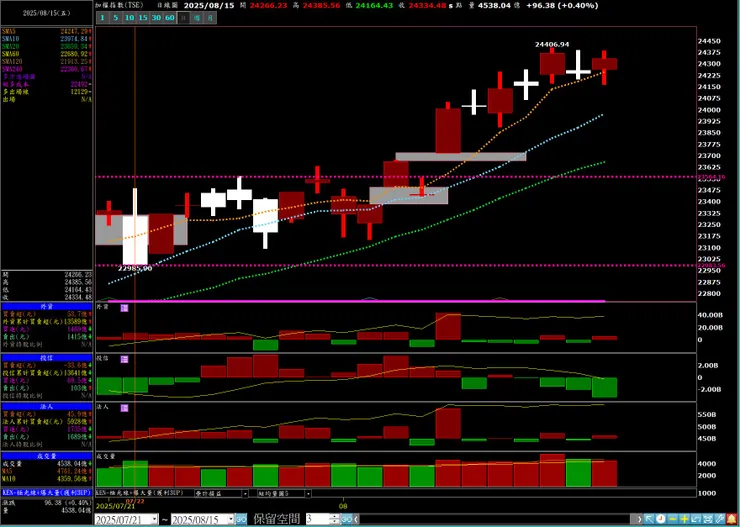Click the 08 month marker on time axis
740x527 pixels.
coord(344,506)
